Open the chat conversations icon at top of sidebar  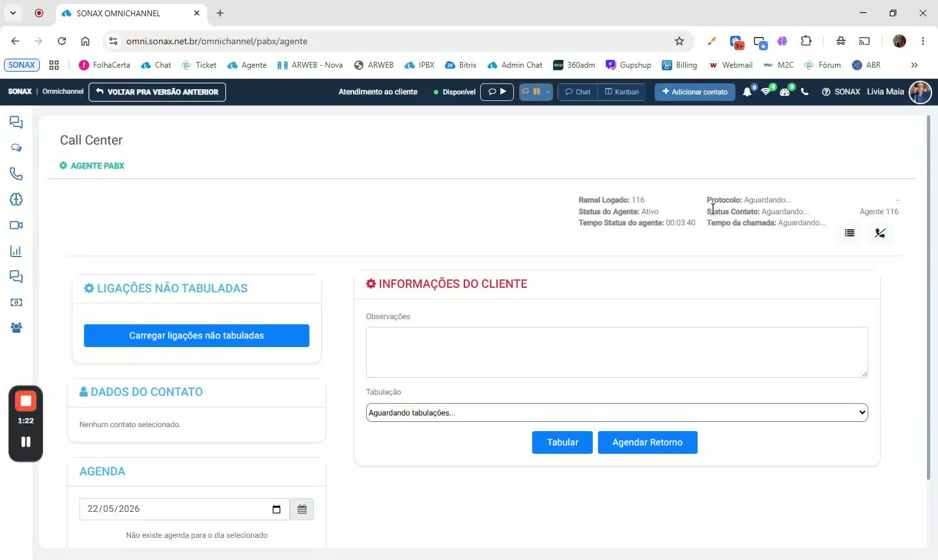(16, 122)
